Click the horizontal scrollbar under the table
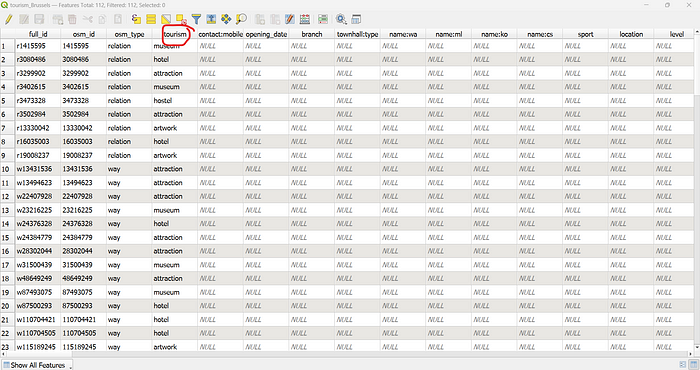Viewport: 700px width, 370px height. (347, 354)
